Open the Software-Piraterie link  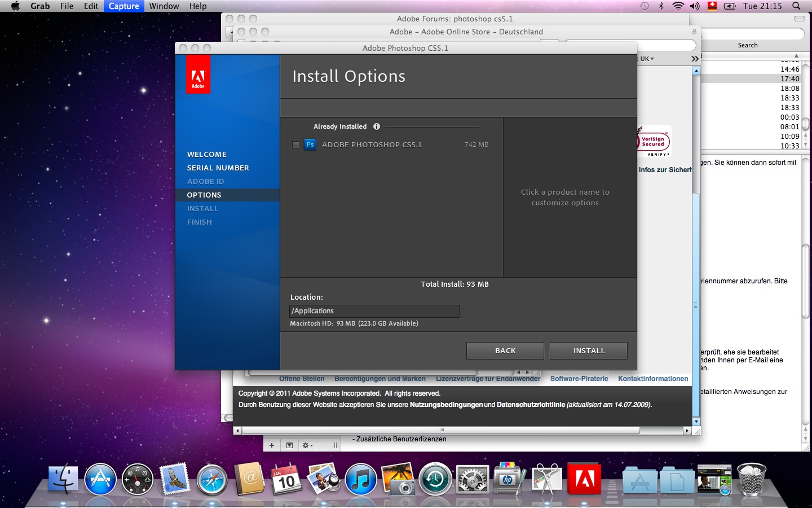[x=579, y=379]
